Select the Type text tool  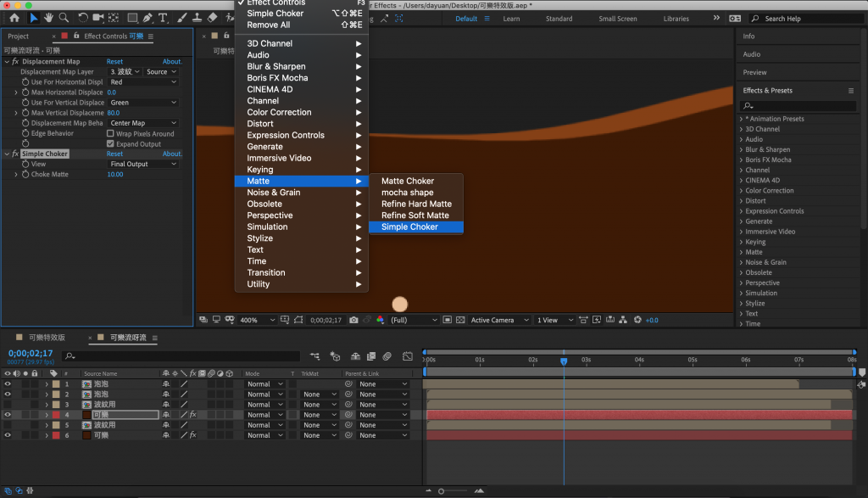pyautogui.click(x=163, y=18)
